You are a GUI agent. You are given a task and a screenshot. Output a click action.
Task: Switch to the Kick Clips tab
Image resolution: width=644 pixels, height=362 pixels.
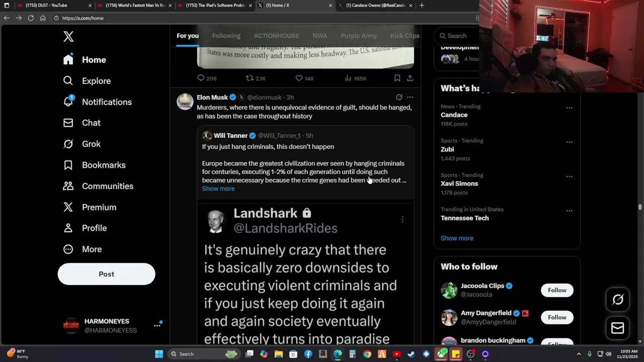[405, 36]
